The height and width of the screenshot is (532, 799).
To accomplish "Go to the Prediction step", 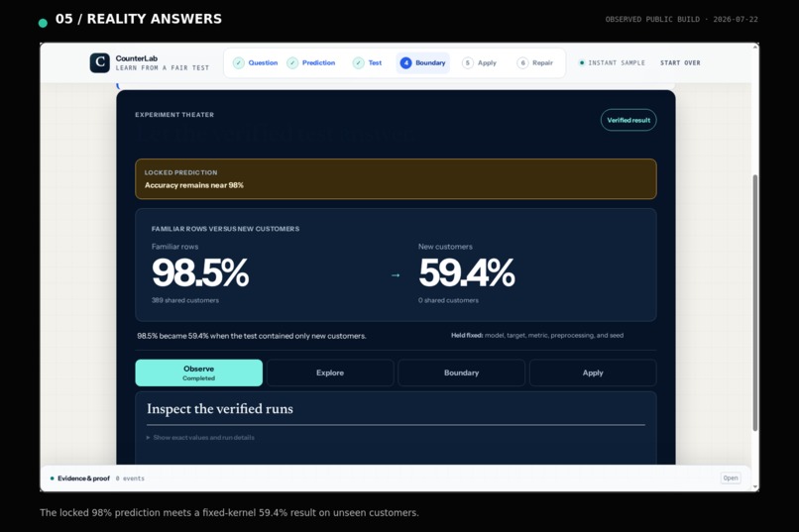I will [x=311, y=63].
